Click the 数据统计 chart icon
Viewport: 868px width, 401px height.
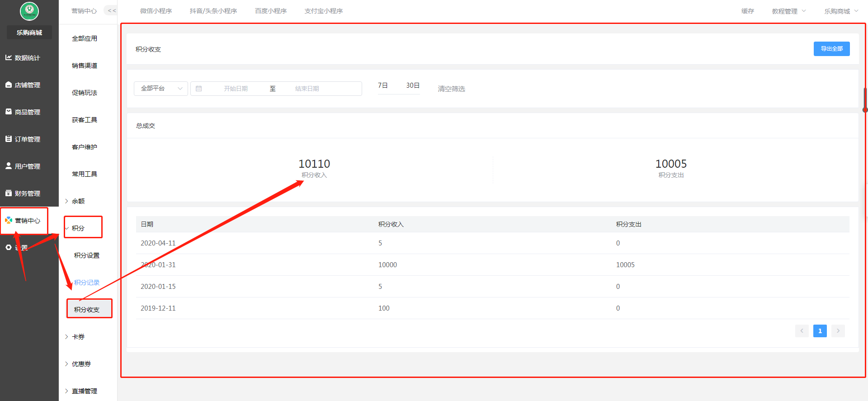(x=9, y=57)
